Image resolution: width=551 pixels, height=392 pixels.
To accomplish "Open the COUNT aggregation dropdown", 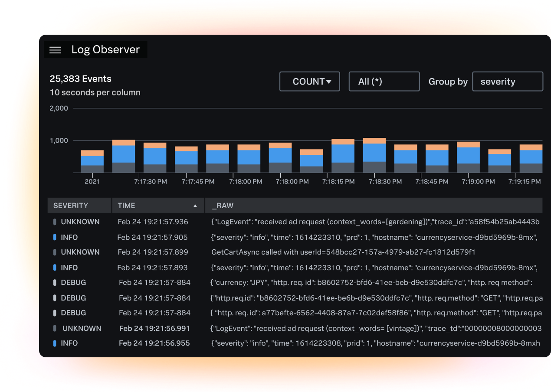I will tap(310, 82).
